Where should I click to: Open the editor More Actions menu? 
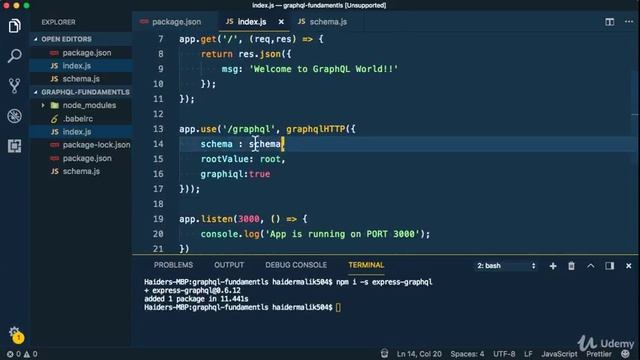pyautogui.click(x=629, y=22)
